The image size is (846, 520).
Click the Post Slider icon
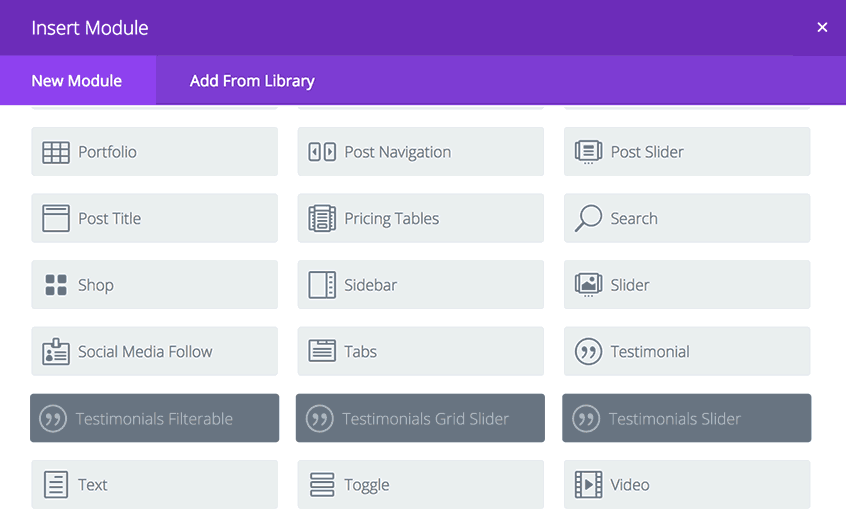coord(588,152)
